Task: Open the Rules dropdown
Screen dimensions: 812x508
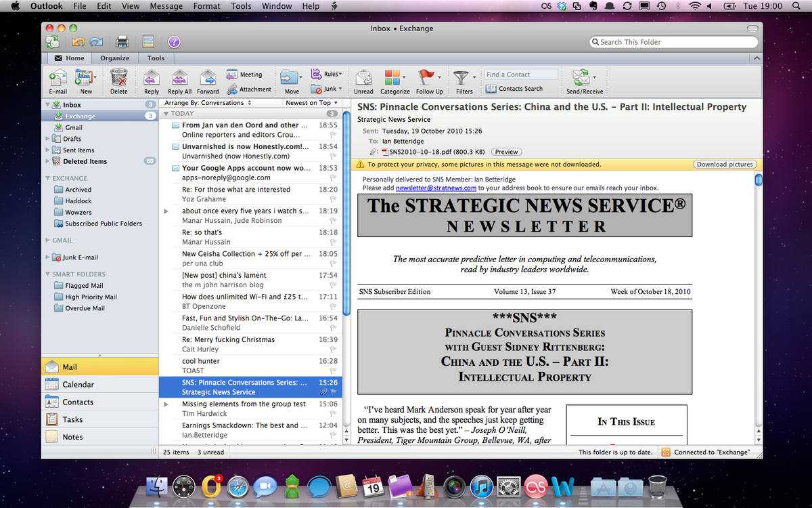Action: [x=326, y=74]
